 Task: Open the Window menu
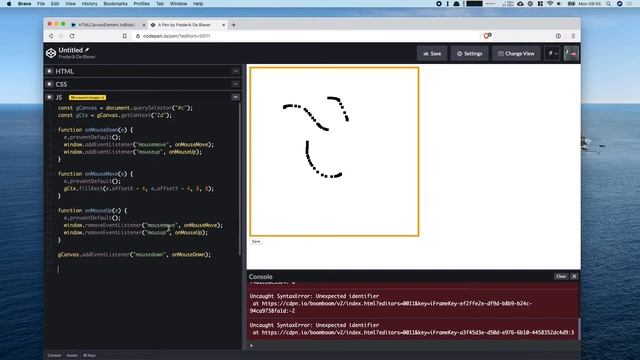(178, 4)
